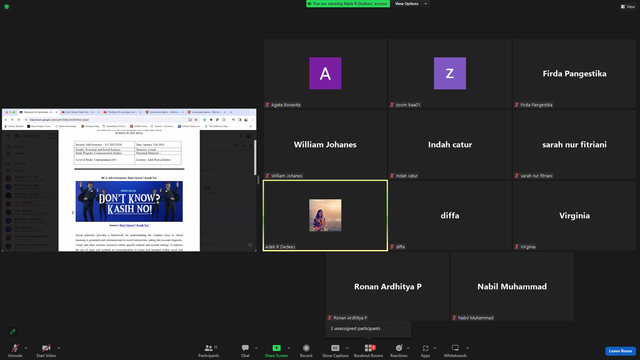Click muted mic icon on Ronan Ardhitya P label
640x360 pixels.
(330, 318)
